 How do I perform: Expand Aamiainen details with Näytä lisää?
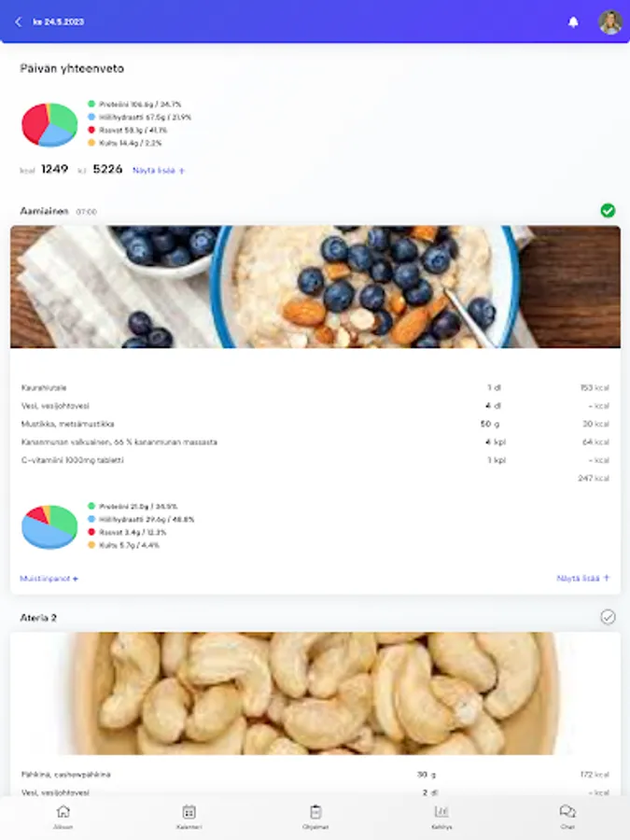tap(582, 578)
